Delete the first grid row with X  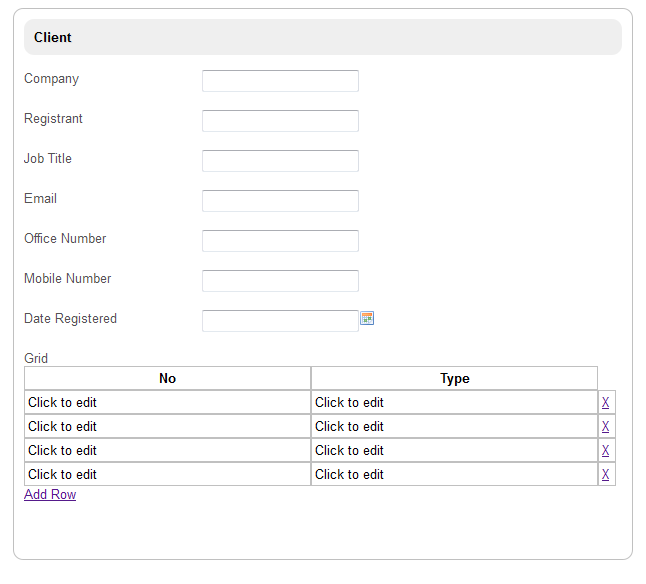(606, 403)
